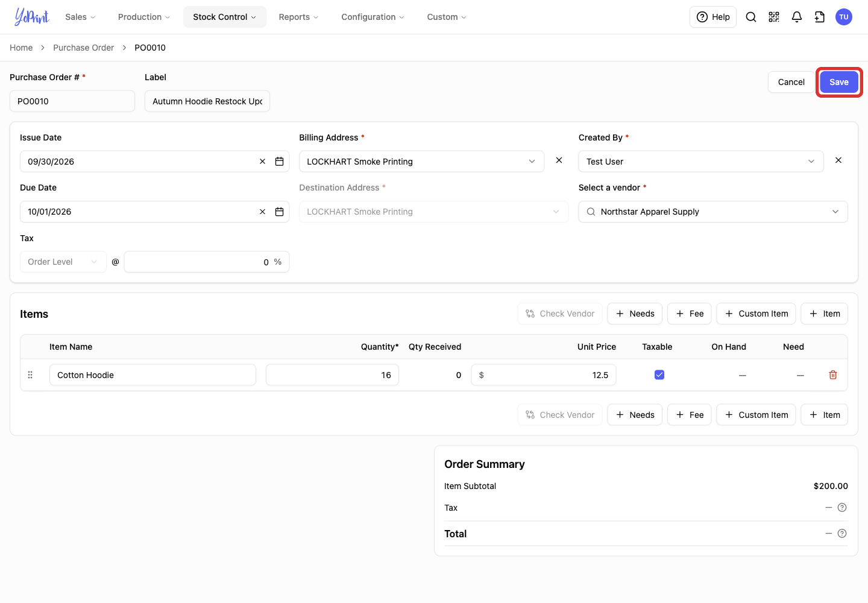
Task: Open the Tax Order Level dropdown
Action: [63, 262]
